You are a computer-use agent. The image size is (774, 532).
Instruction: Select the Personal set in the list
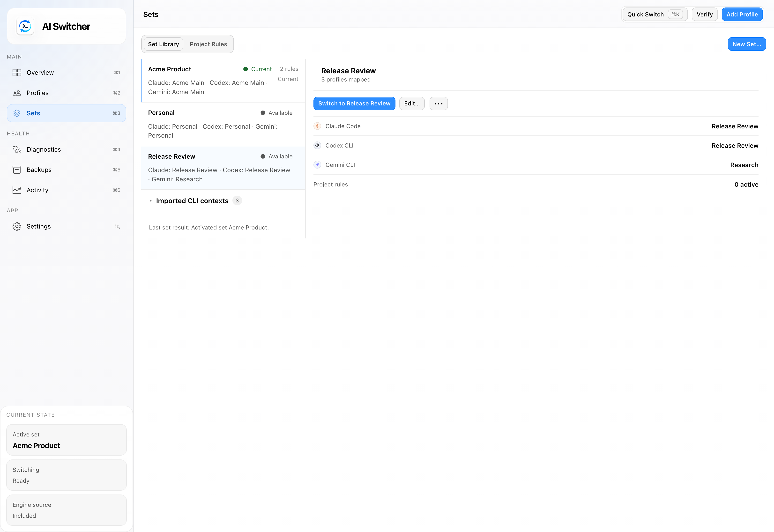(223, 124)
